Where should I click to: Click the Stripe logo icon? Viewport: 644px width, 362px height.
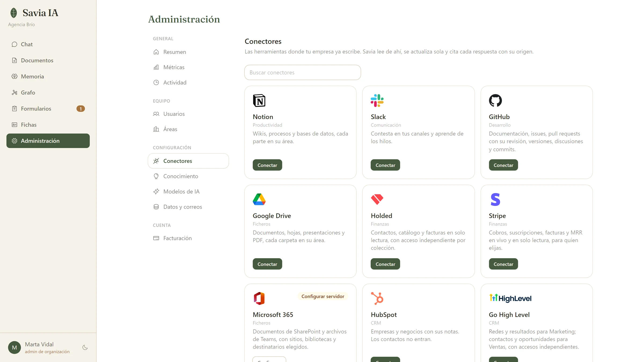(x=495, y=199)
